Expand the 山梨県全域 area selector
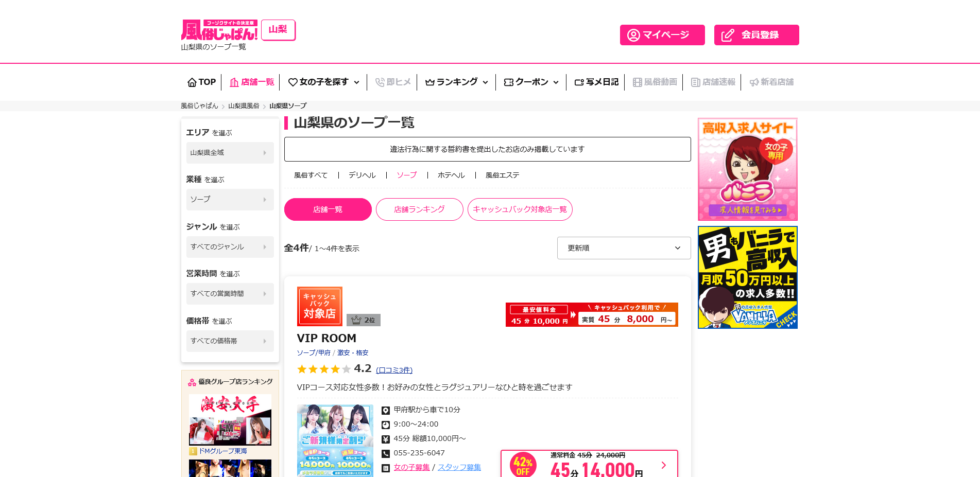This screenshot has width=980, height=477. click(230, 153)
